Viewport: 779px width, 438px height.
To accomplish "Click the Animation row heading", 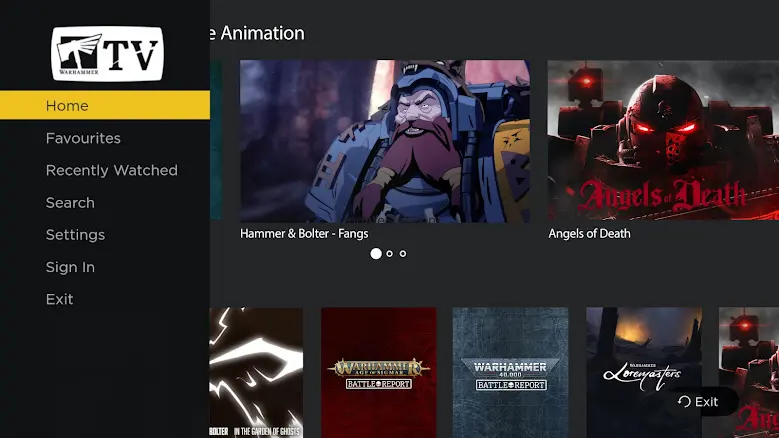I will (257, 33).
